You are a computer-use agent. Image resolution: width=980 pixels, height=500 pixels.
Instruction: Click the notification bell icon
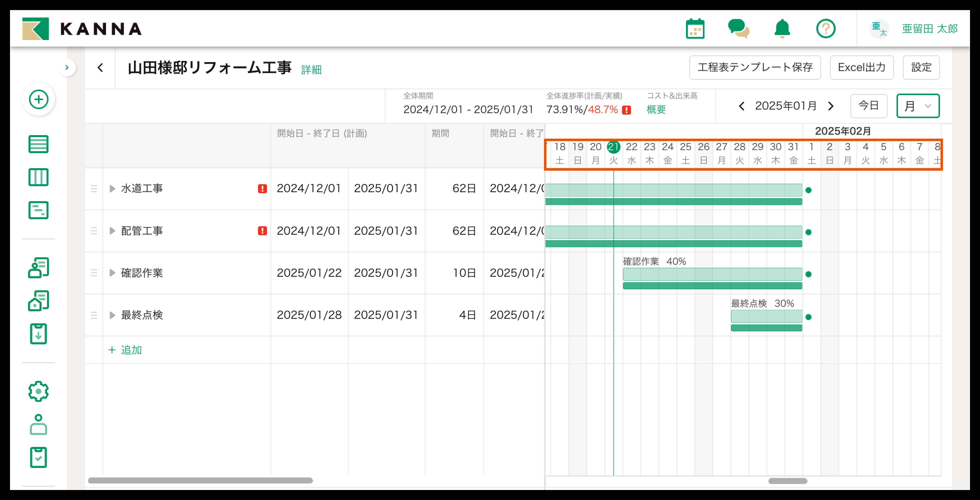782,29
